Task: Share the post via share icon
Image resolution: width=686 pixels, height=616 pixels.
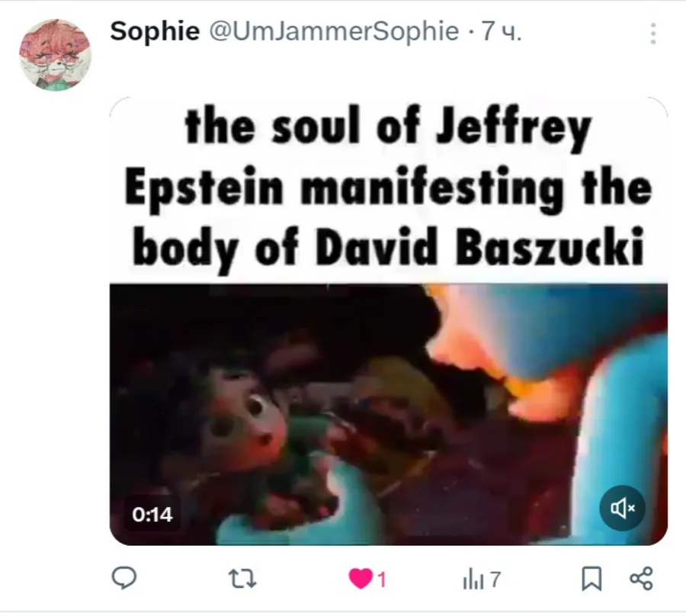Action: point(641,579)
